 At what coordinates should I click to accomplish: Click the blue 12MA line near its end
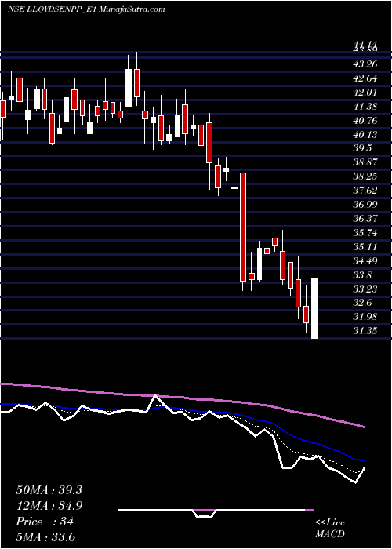(357, 459)
